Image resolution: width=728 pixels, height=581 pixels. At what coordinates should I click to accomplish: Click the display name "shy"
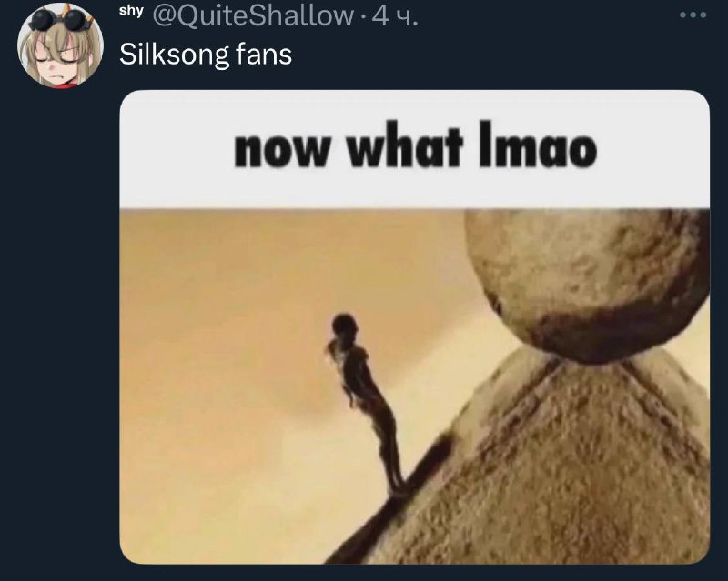coord(131,12)
